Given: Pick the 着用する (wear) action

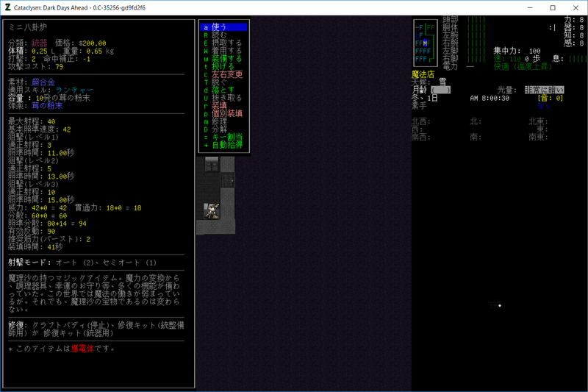Looking at the screenshot, I should click(223, 51).
